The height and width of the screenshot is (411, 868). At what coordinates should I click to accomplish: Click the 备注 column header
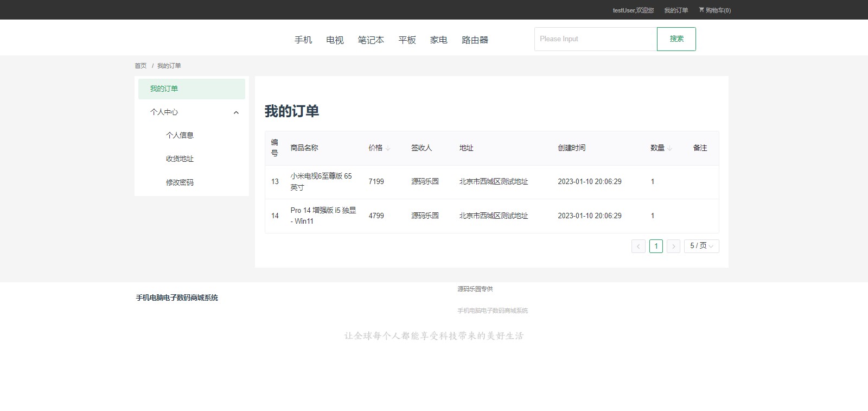pos(700,148)
